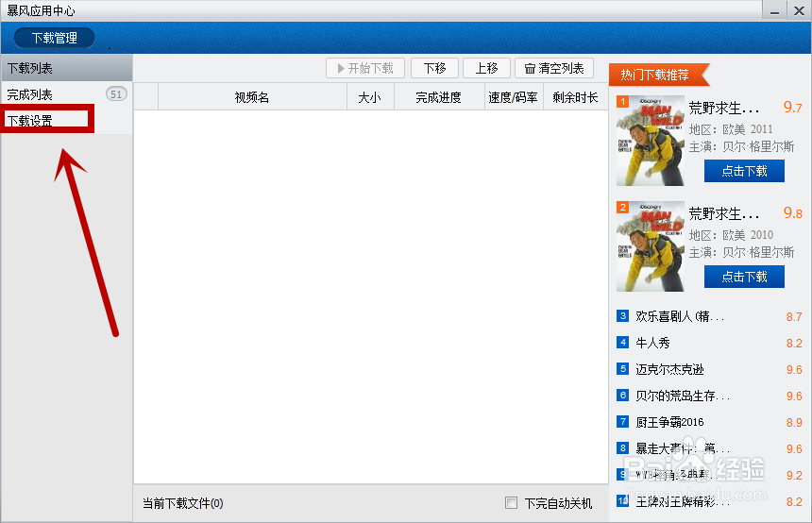
Task: Click the rank 3 number badge
Action: (x=622, y=316)
